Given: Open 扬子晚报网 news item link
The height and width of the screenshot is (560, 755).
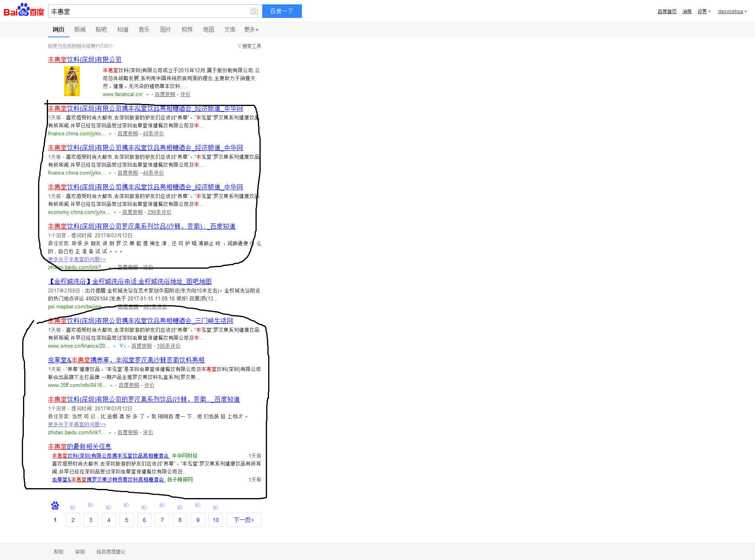Looking at the screenshot, I should (x=108, y=479).
